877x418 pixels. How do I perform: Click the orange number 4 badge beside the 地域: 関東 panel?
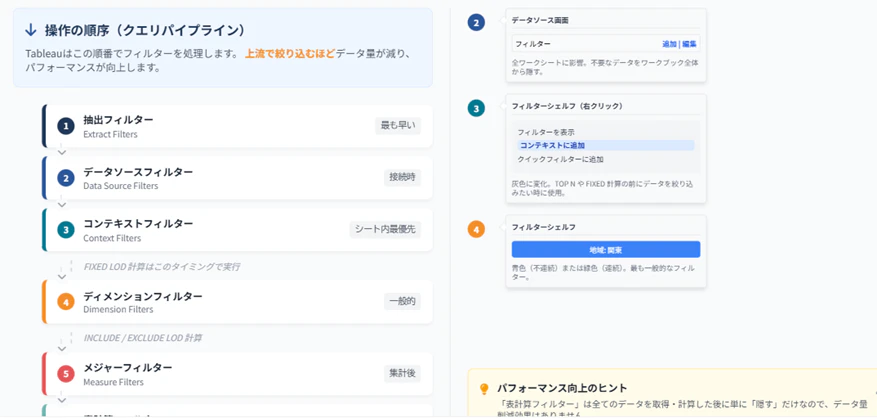click(x=476, y=229)
